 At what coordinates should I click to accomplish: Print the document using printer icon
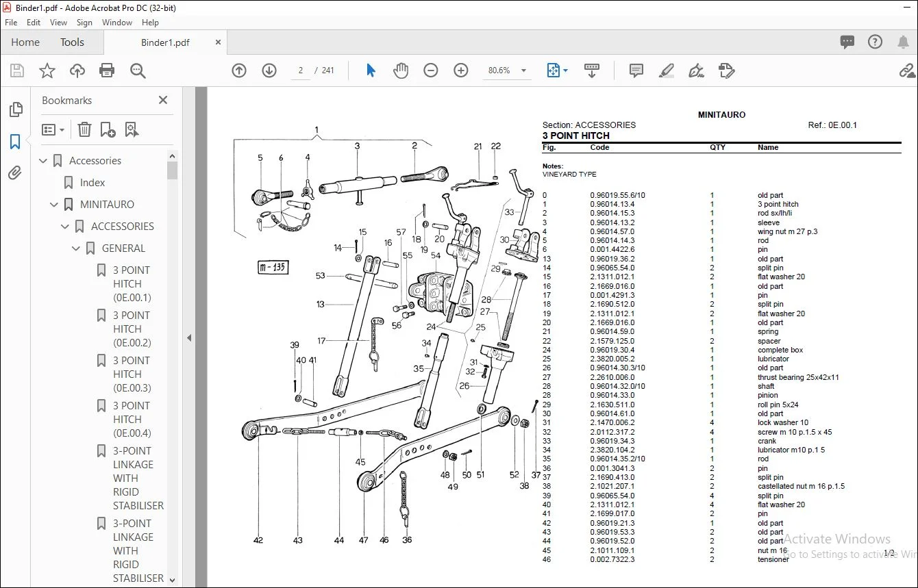(107, 71)
